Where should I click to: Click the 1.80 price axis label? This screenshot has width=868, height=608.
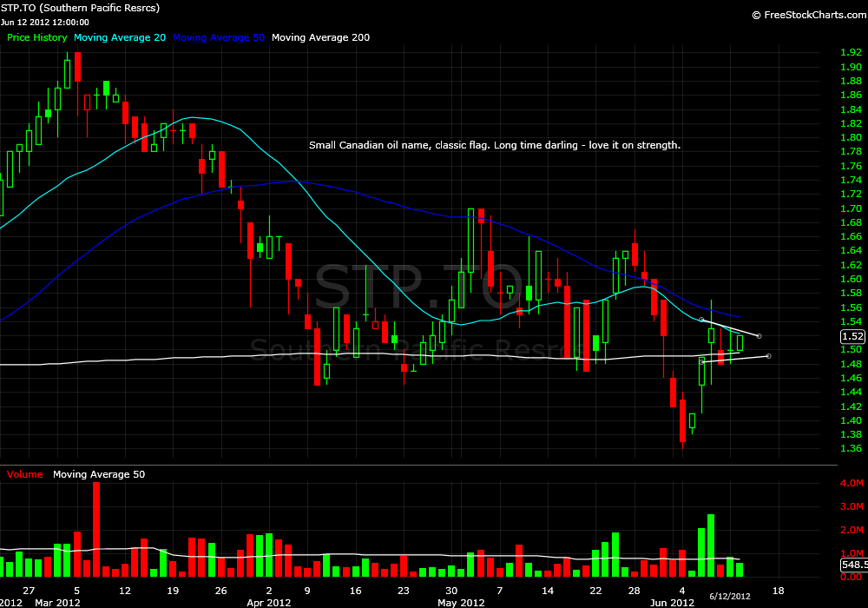pos(851,137)
